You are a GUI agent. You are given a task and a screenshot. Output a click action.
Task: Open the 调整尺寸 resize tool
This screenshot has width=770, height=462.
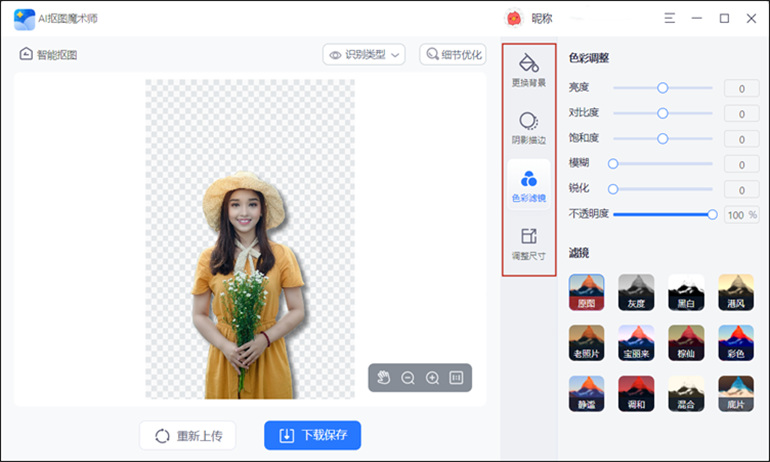pyautogui.click(x=528, y=244)
